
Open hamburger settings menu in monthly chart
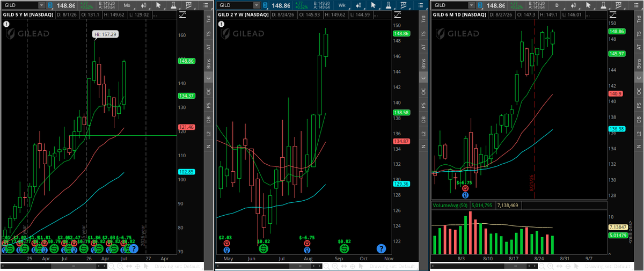point(206,5)
